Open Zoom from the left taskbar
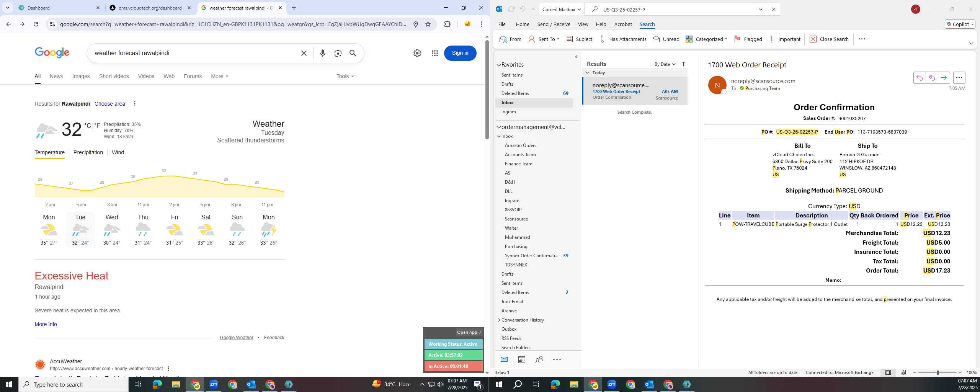This screenshot has height=392, width=980. click(214, 384)
